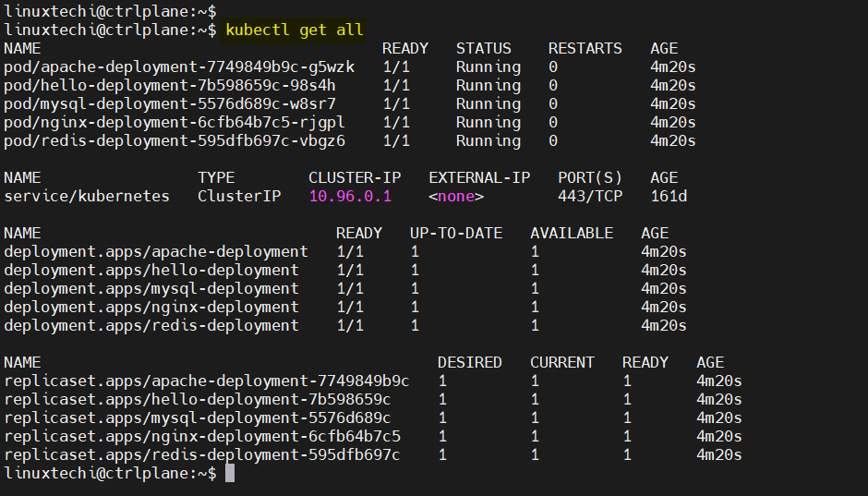
Task: Click deployment.apps/mysql-deployment row name
Action: click(x=151, y=289)
